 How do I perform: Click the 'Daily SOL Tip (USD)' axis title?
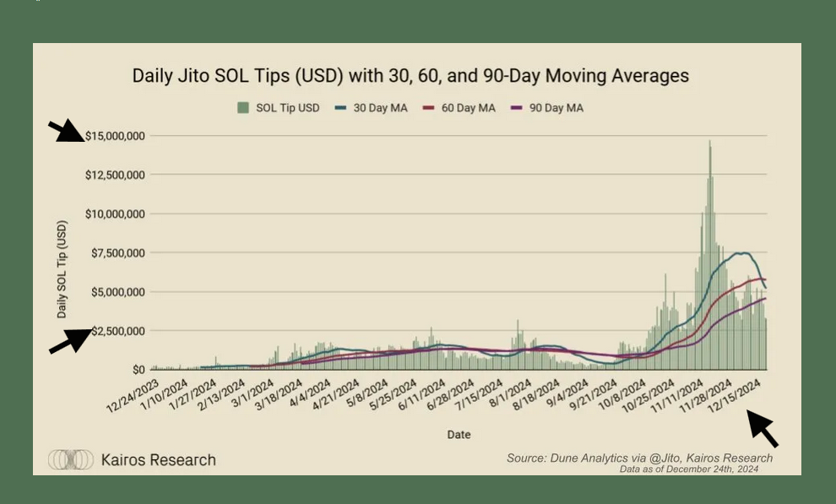(x=62, y=269)
